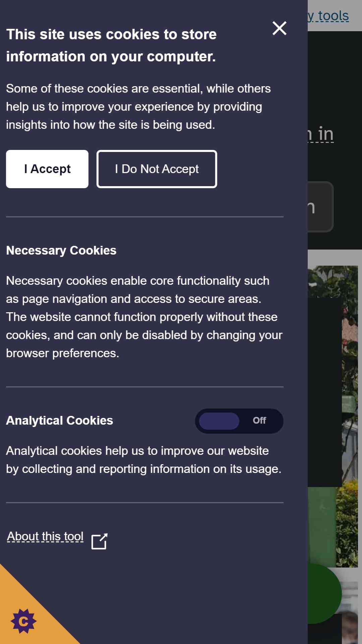
Task: Enable the Analytical Cookies toggle
Action: click(x=239, y=421)
